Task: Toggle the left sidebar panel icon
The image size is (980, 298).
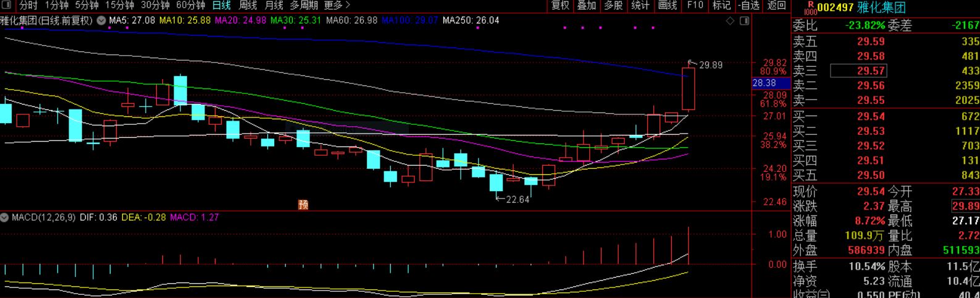Action: coord(7,6)
